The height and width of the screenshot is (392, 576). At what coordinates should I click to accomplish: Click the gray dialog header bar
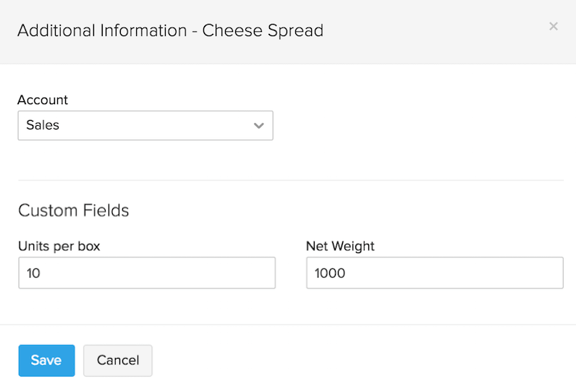coord(434,33)
